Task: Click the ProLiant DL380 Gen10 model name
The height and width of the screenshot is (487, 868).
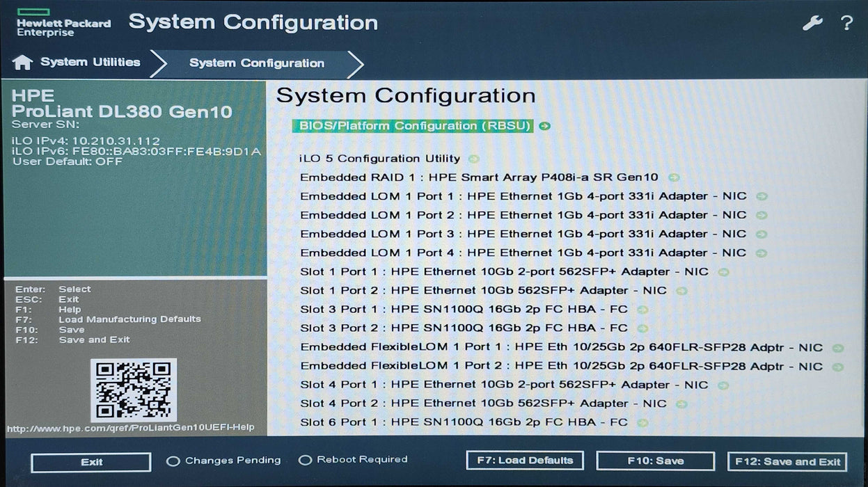Action: (x=122, y=112)
